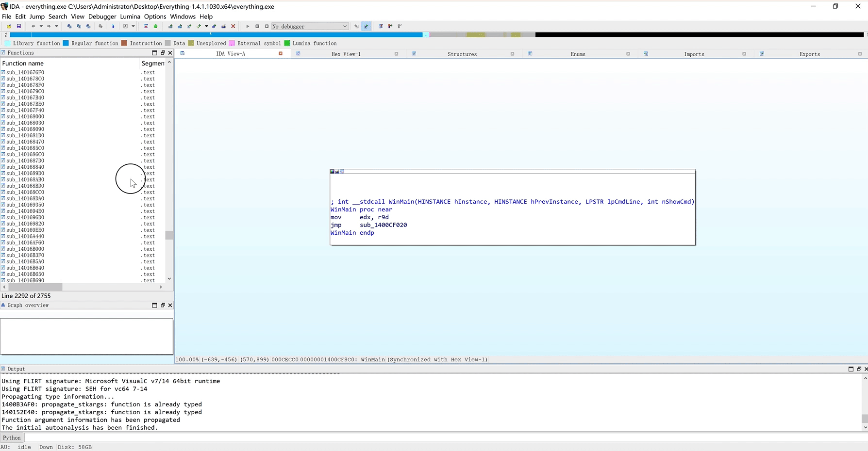Float the Functions panel window
Viewport: 868px width, 451px height.
pos(163,53)
